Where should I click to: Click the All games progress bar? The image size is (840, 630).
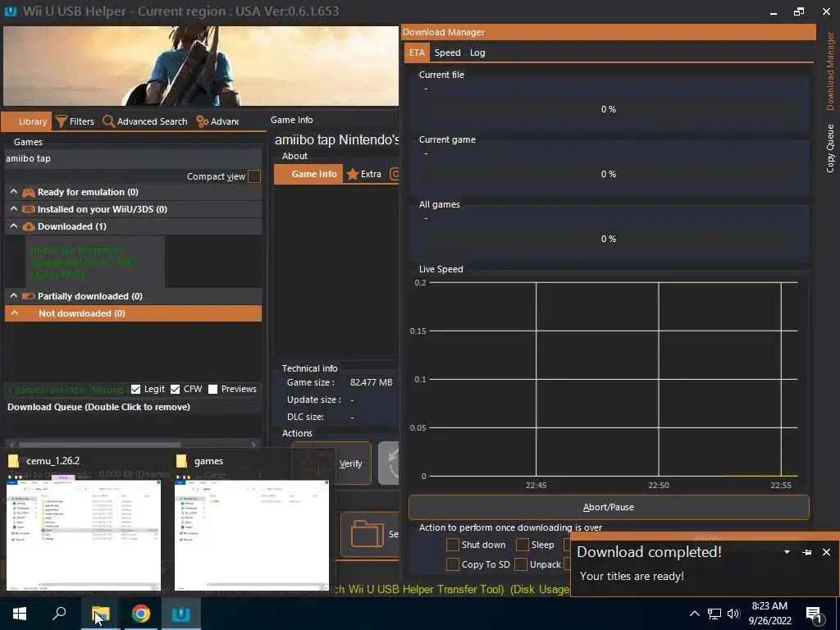point(609,239)
